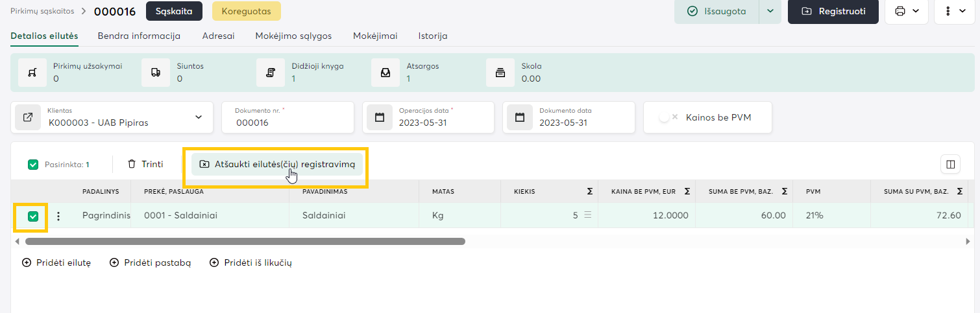Click the Registruoti button
The width and height of the screenshot is (980, 313).
(833, 11)
